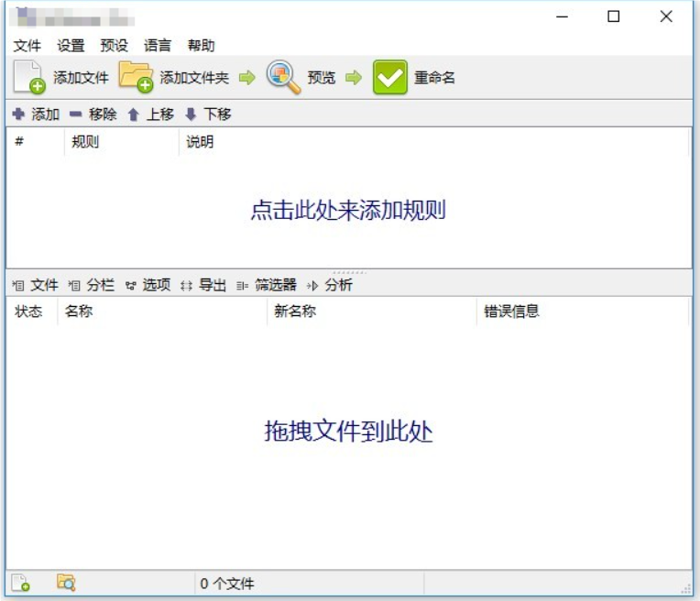This screenshot has width=700, height=601.
Task: Click the 规则 column header
Action: tap(122, 142)
